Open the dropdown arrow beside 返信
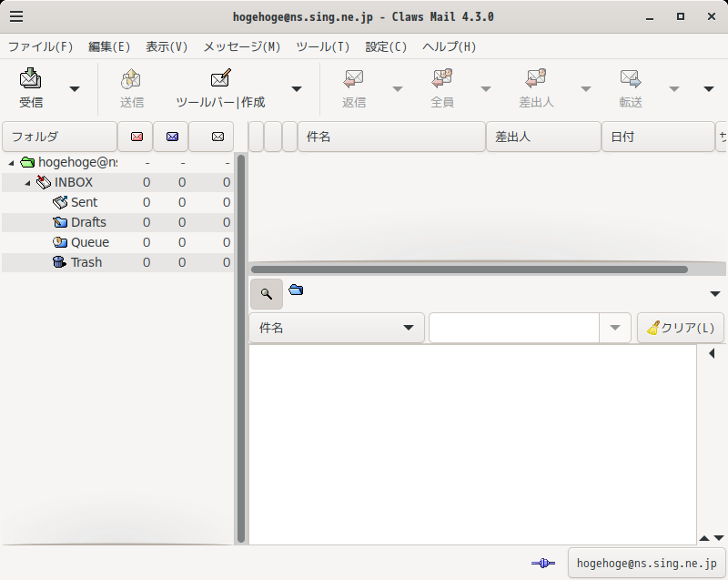 click(398, 88)
